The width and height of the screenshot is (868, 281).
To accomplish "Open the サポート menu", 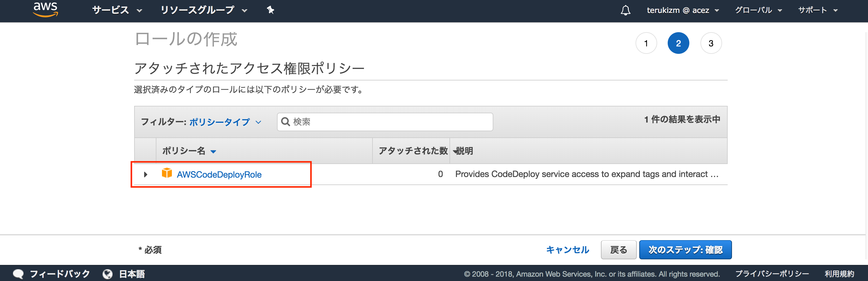I will coord(817,10).
